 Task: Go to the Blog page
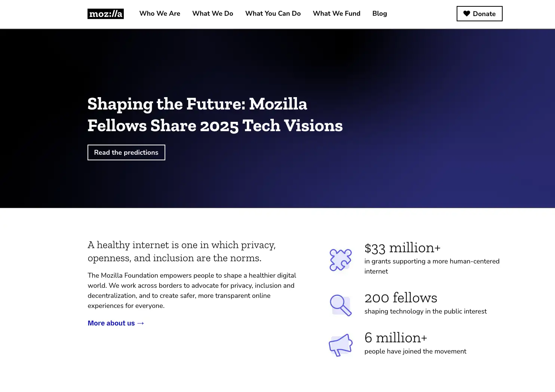click(380, 13)
